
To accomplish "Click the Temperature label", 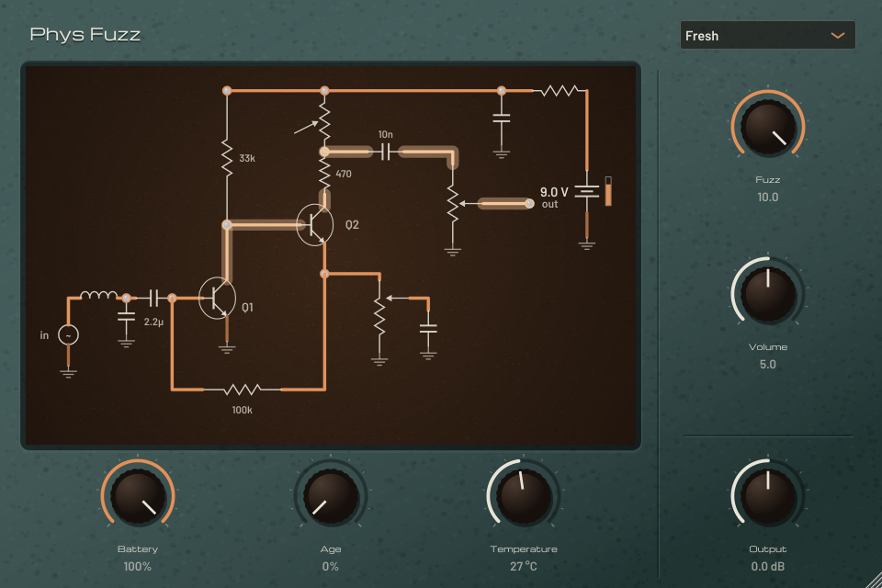I will point(524,549).
